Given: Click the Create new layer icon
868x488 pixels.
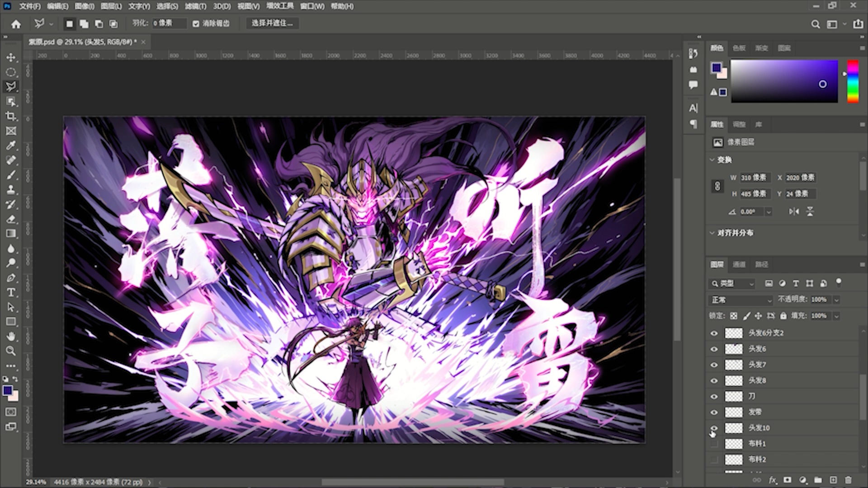Looking at the screenshot, I should point(833,480).
